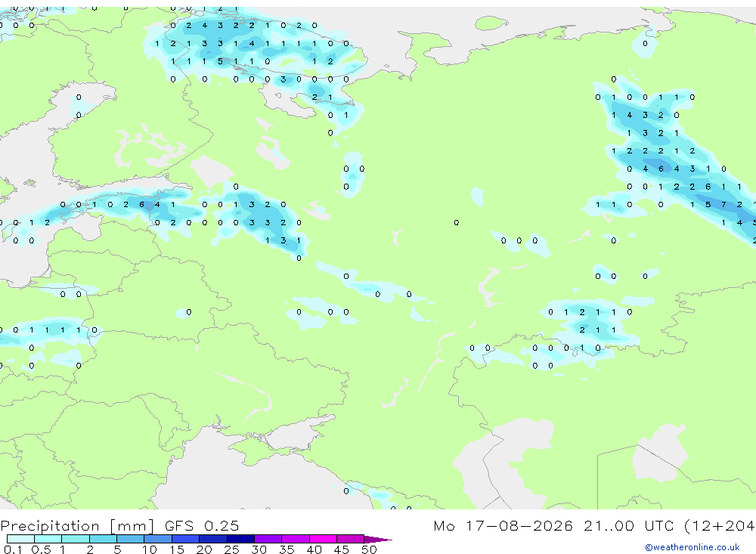The width and height of the screenshot is (756, 554).
Task: Click the legend label '25'
Action: (x=231, y=549)
